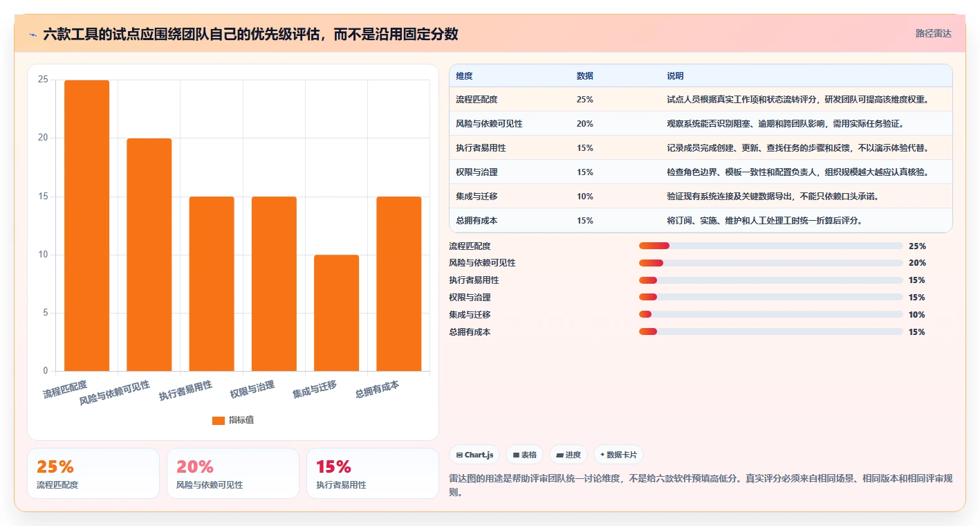Click the 10% percentage beside progress bars
This screenshot has height=526, width=980.
point(917,315)
